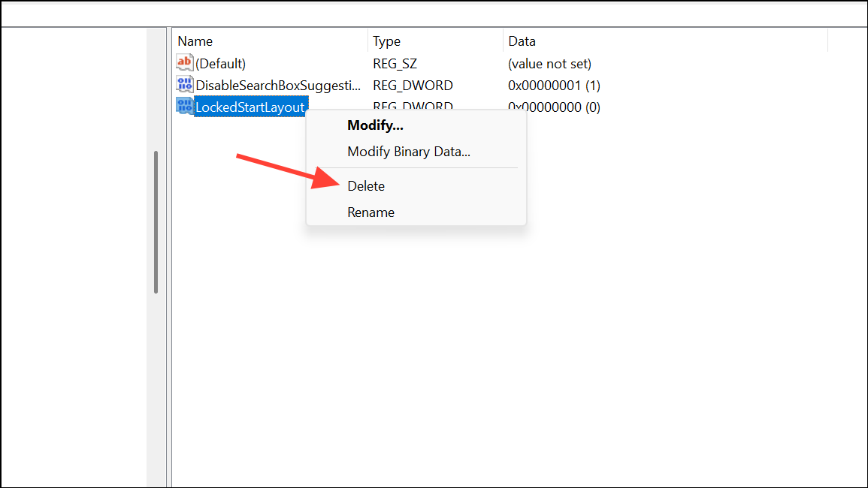
Task: Select the DisableSearchBoxSuggesti... value name
Action: [x=278, y=85]
